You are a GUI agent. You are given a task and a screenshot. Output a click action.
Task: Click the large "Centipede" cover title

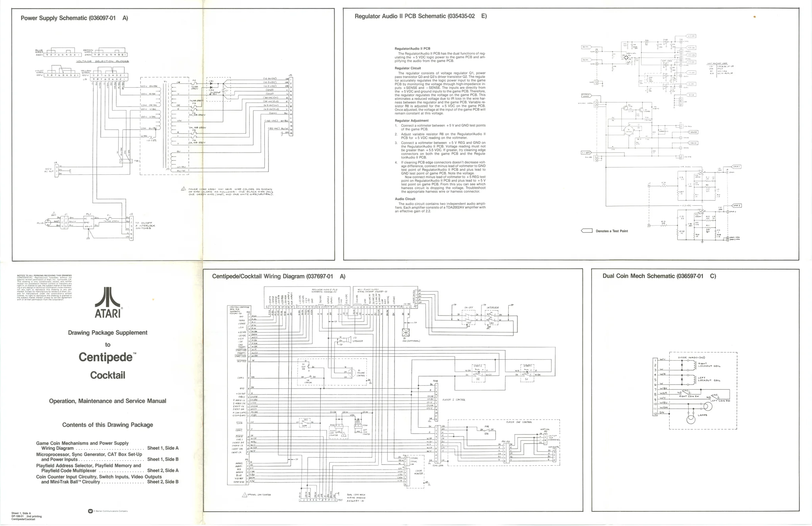[106, 357]
